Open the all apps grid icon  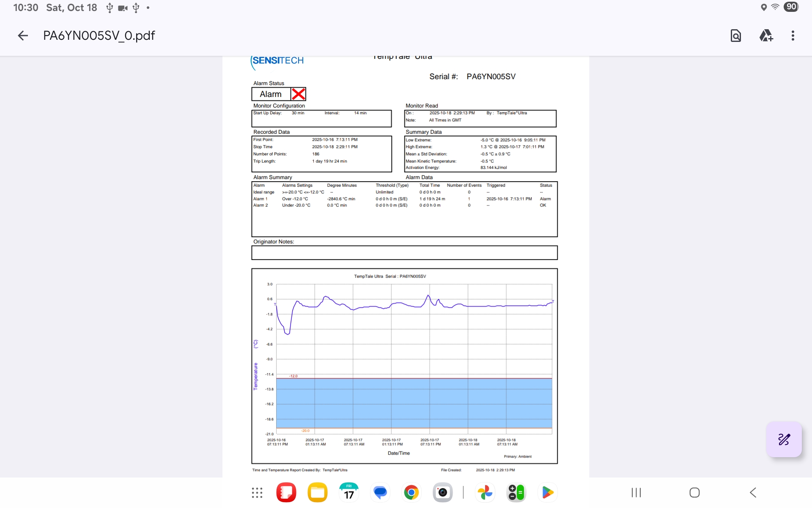coord(257,493)
